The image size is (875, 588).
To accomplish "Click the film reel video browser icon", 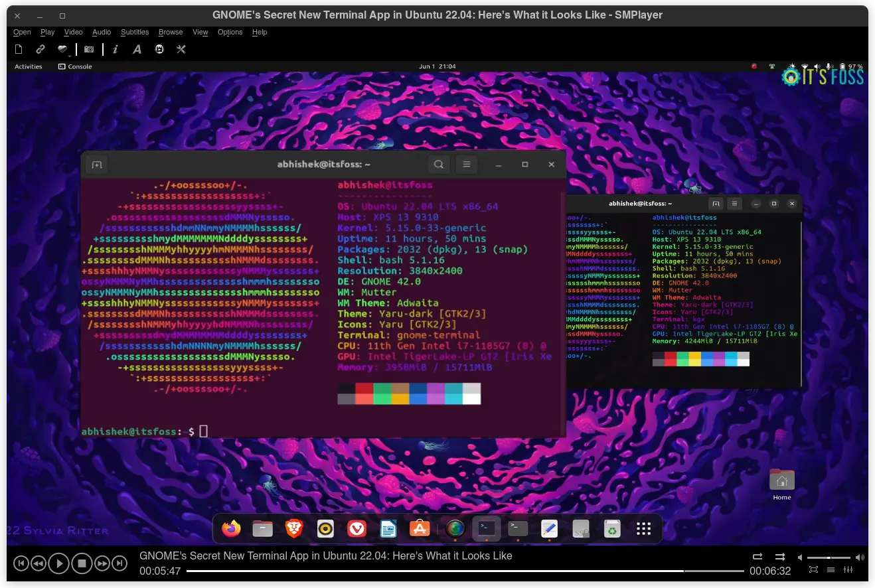I will point(159,49).
